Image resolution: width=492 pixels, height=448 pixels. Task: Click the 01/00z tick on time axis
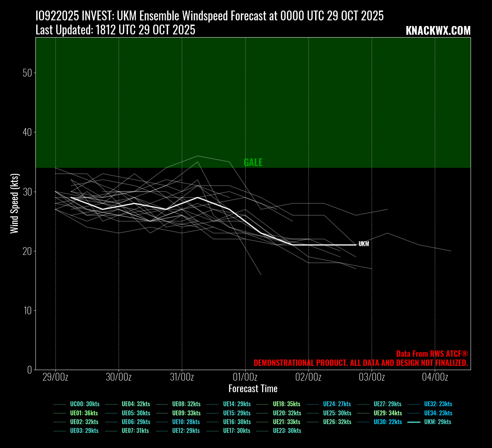point(245,377)
